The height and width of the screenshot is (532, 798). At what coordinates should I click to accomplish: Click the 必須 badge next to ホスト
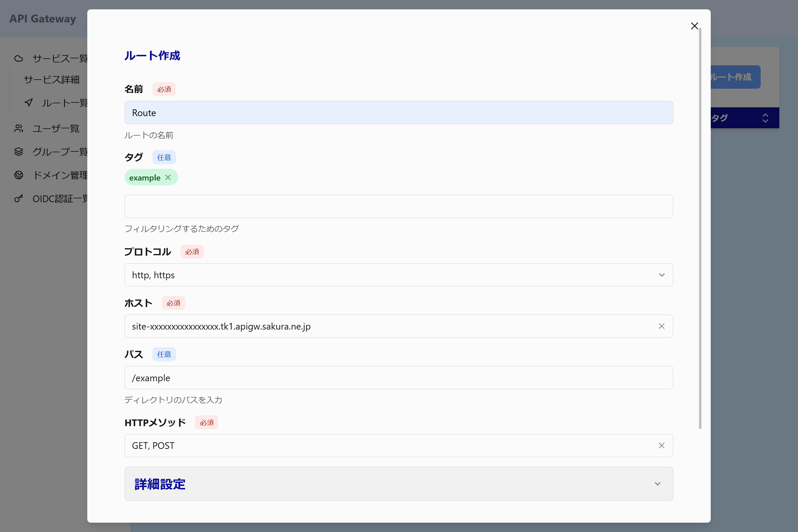pos(174,303)
